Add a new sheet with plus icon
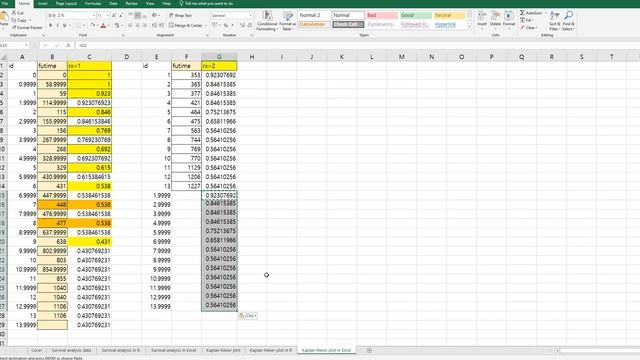The height and width of the screenshot is (360, 640). [x=369, y=350]
